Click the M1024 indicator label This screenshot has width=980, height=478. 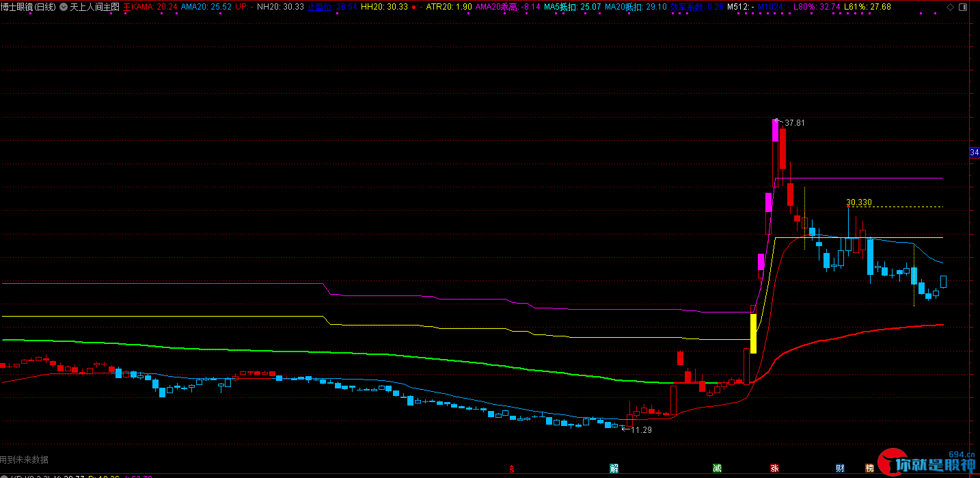tap(773, 6)
